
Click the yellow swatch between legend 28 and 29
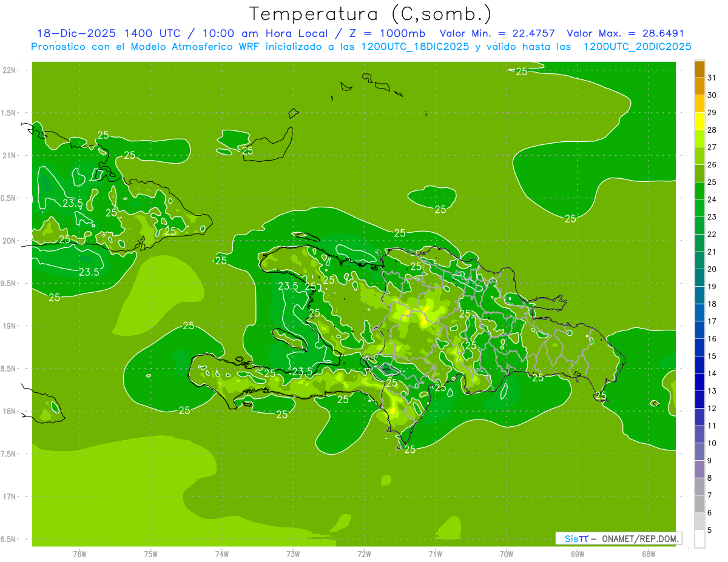(x=699, y=121)
